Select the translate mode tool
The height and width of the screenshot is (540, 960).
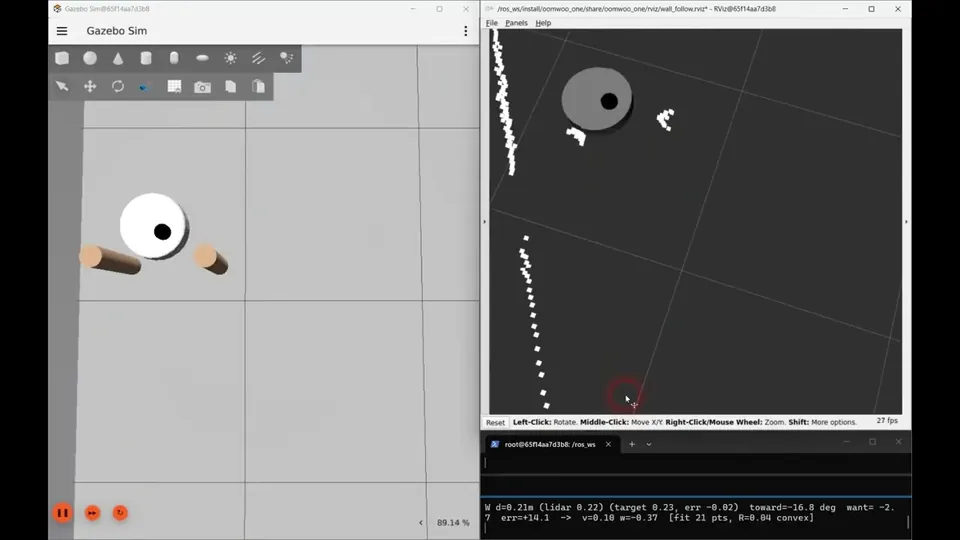[90, 86]
